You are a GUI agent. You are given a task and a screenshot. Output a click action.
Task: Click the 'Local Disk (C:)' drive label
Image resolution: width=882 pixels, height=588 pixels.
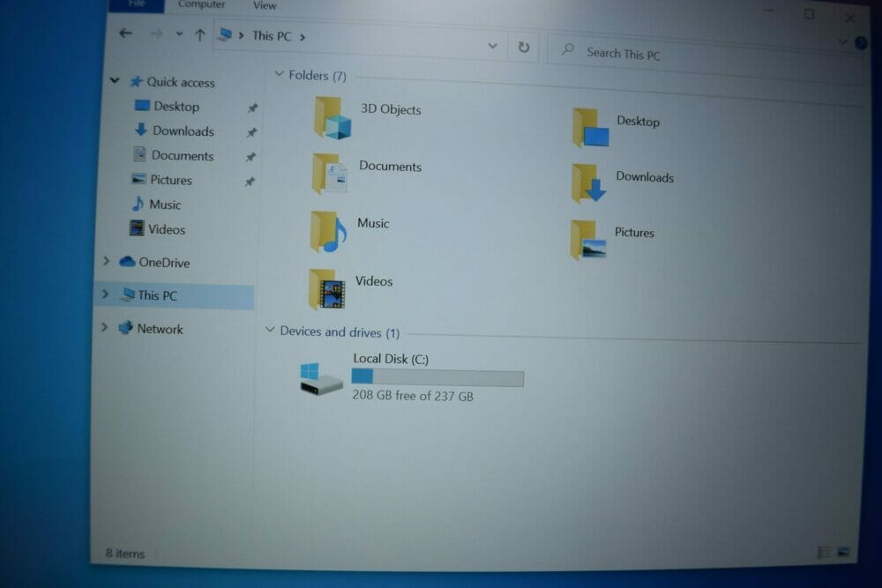tap(391, 359)
